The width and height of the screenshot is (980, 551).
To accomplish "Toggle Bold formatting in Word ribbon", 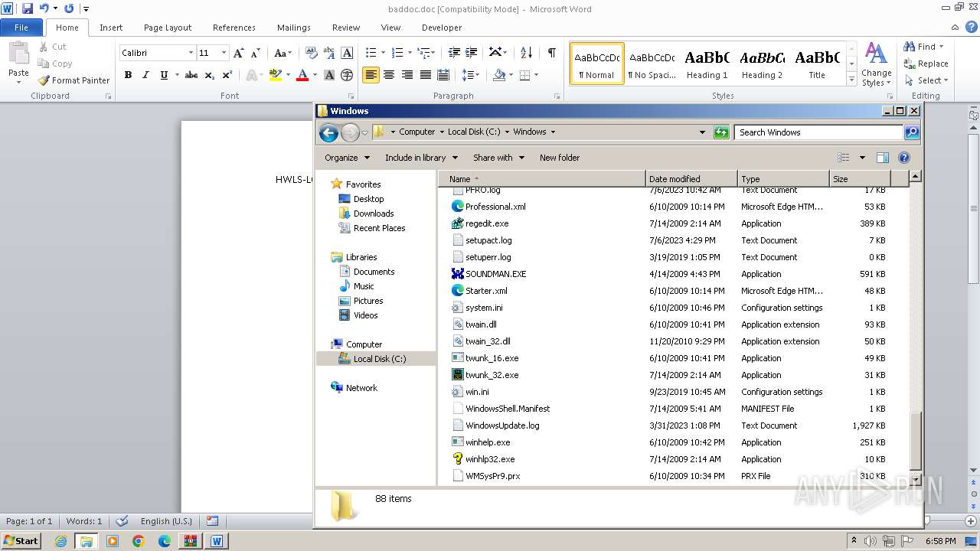I will 128,75.
